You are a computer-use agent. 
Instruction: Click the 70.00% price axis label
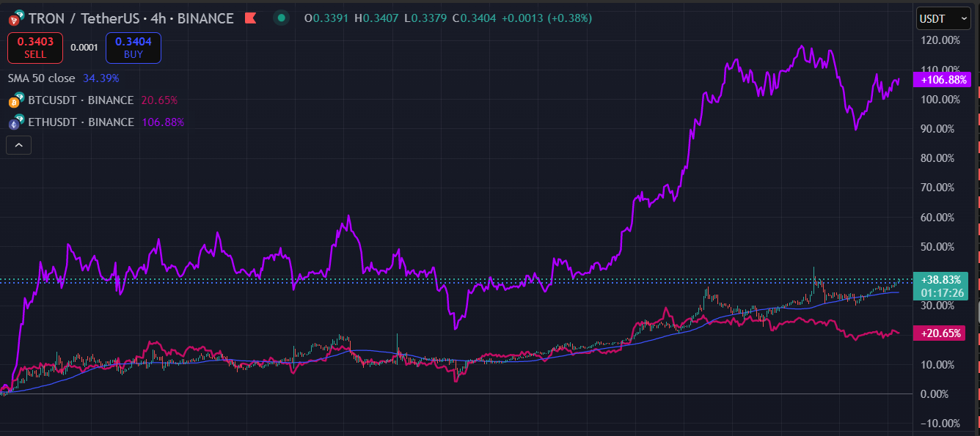tap(939, 188)
